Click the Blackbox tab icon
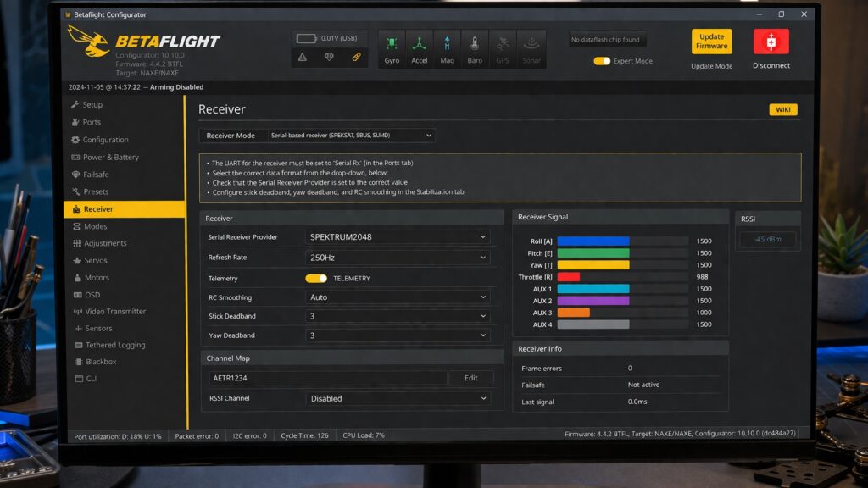 [x=79, y=362]
